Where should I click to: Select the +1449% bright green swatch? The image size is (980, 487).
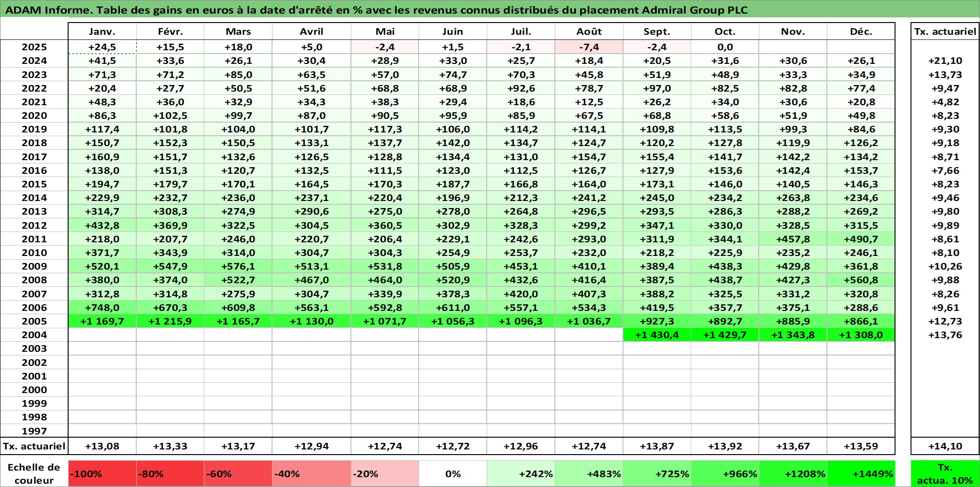861,473
